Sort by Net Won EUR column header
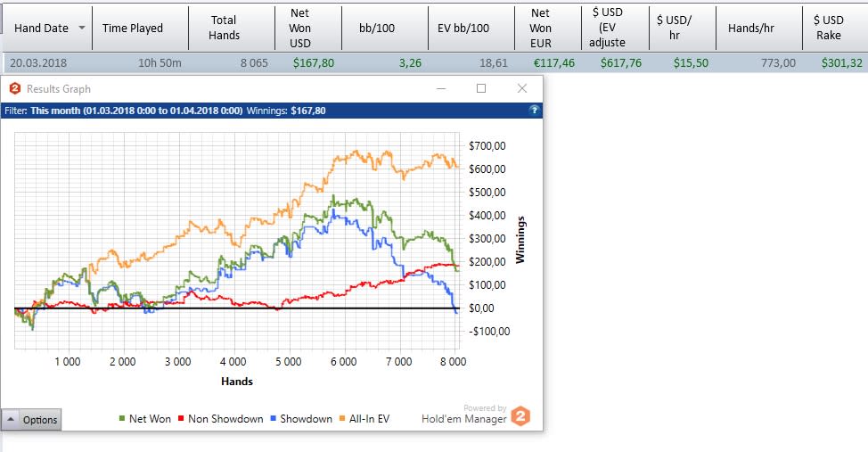 (x=547, y=28)
